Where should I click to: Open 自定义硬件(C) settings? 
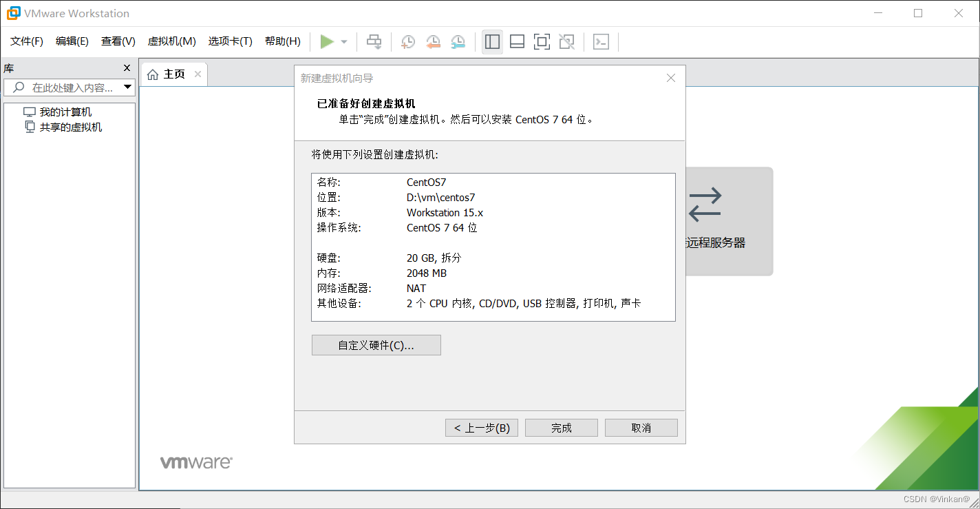tap(376, 344)
